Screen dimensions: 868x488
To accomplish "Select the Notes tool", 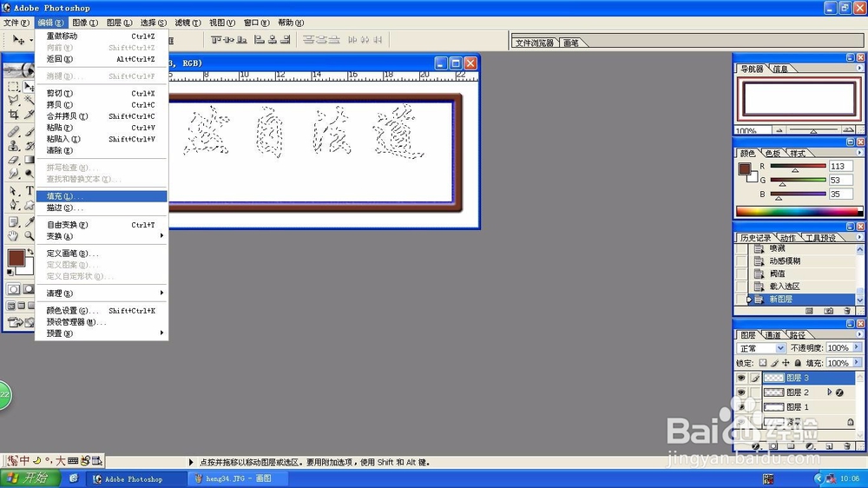I will click(13, 222).
